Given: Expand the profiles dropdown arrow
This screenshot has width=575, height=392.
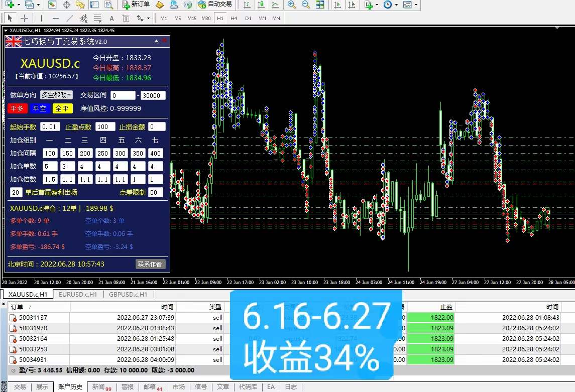Looking at the screenshot, I should tap(38, 5).
